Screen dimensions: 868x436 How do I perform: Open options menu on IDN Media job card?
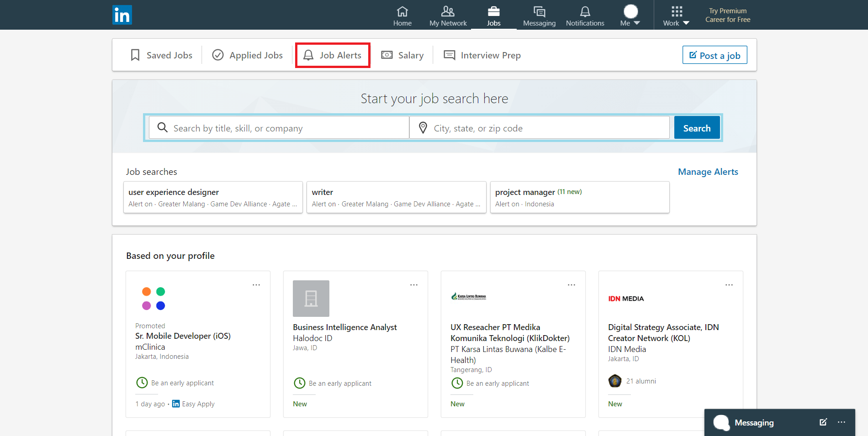729,285
